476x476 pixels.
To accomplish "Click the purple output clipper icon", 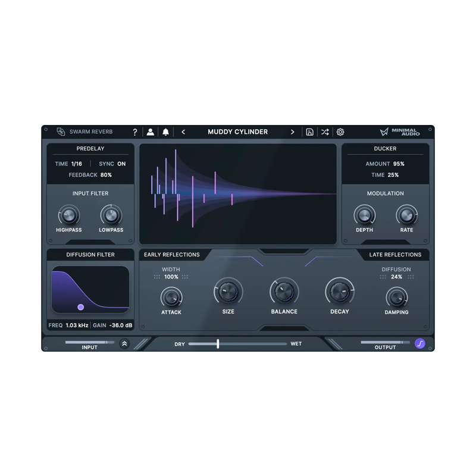I will pyautogui.click(x=420, y=344).
